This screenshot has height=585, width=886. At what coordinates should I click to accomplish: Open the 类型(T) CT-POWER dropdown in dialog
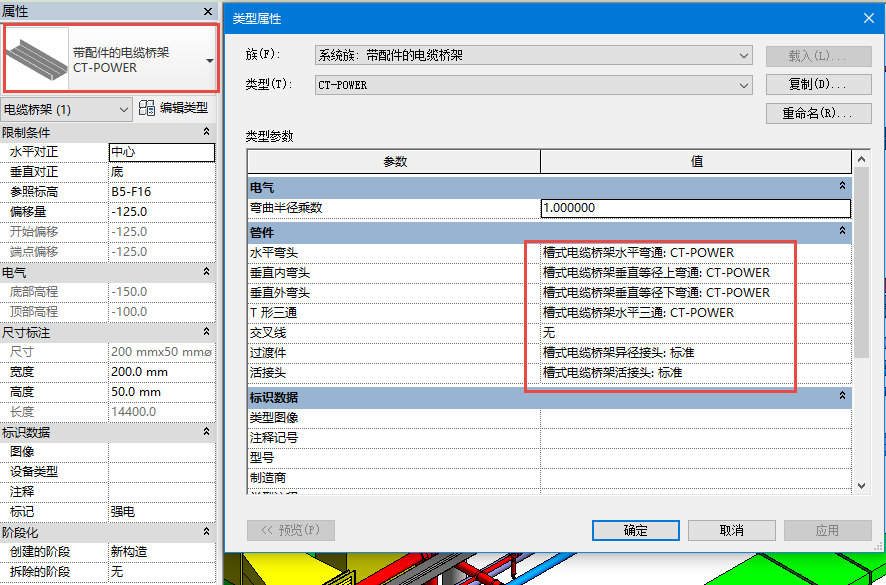coord(533,85)
